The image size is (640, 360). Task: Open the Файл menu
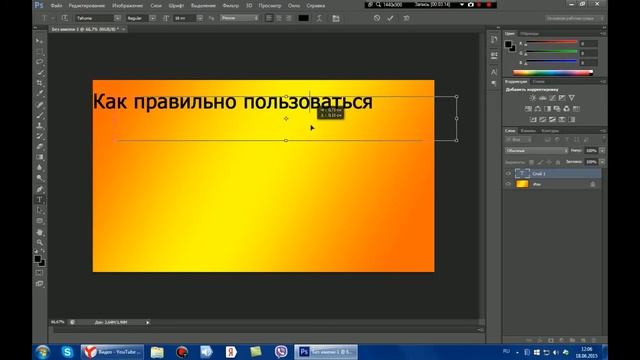tap(56, 6)
